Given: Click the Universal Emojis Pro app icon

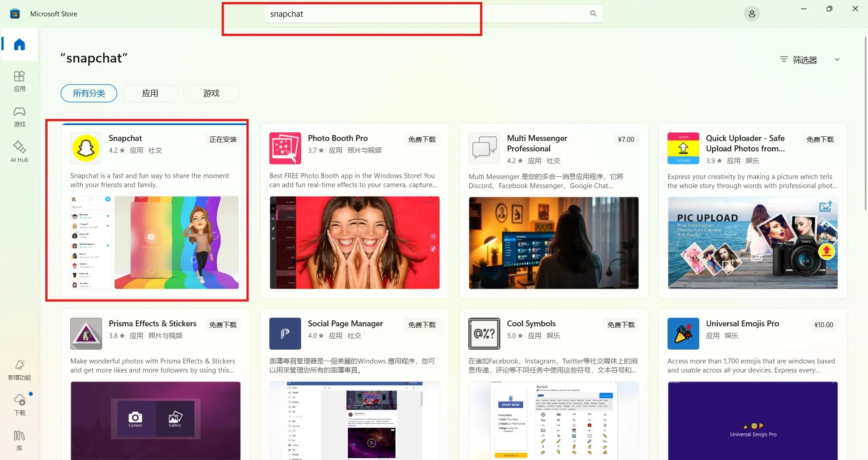Looking at the screenshot, I should (x=683, y=334).
